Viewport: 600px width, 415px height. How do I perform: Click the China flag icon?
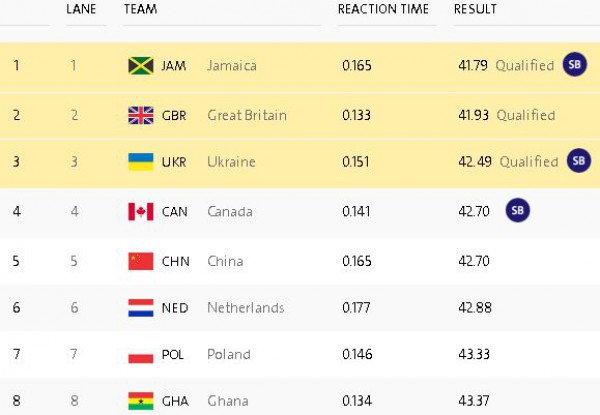(x=141, y=261)
